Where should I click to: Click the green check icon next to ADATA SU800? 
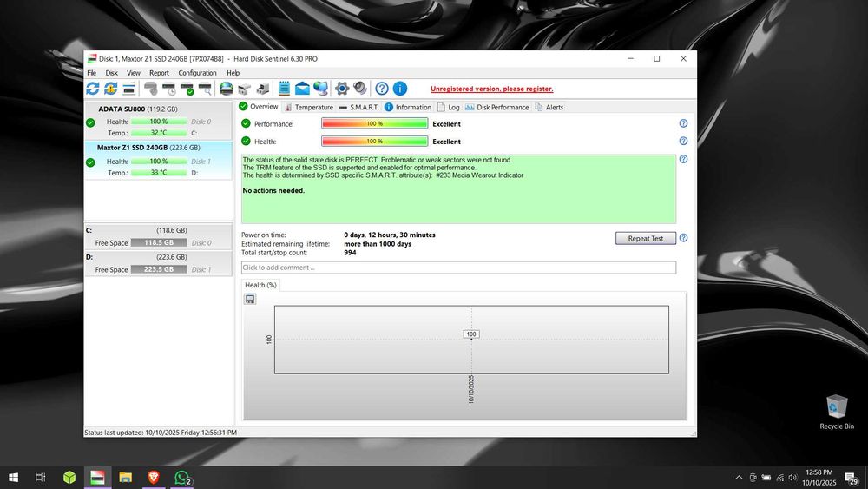[90, 123]
